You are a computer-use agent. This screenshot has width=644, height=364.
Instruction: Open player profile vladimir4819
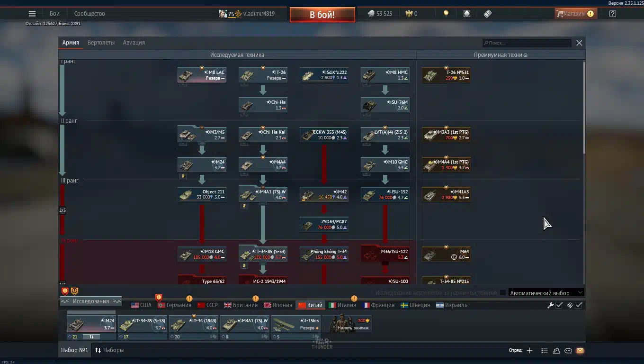259,14
